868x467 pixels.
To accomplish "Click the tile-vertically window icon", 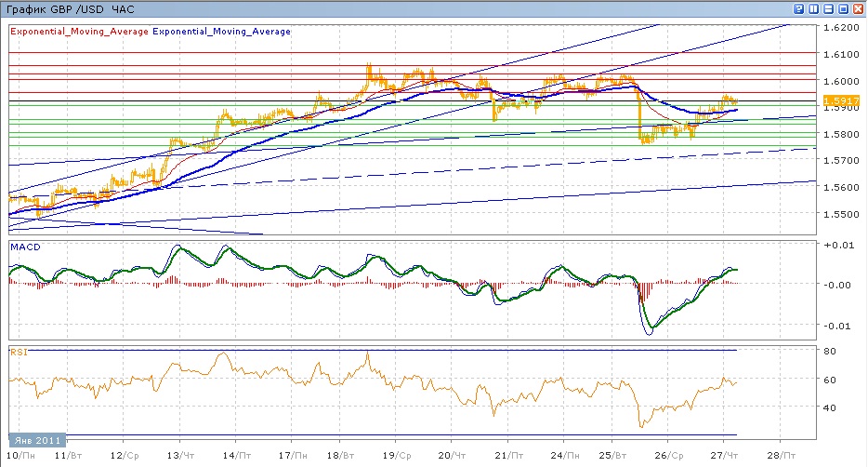I will pyautogui.click(x=814, y=9).
